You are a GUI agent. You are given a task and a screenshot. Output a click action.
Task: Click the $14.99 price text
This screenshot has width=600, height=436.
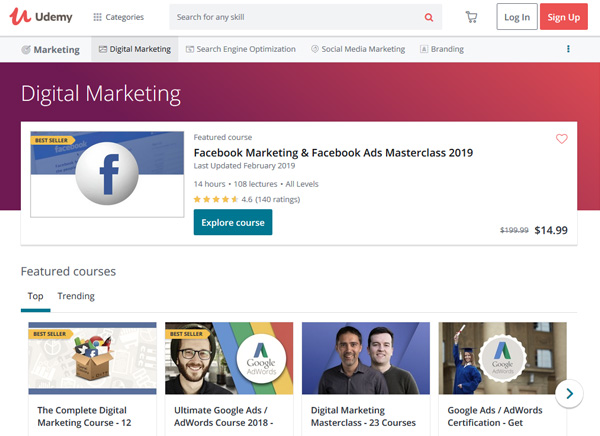click(551, 230)
